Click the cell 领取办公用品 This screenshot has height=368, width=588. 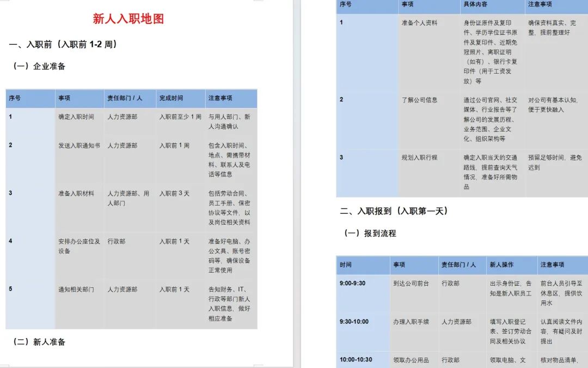411,360
